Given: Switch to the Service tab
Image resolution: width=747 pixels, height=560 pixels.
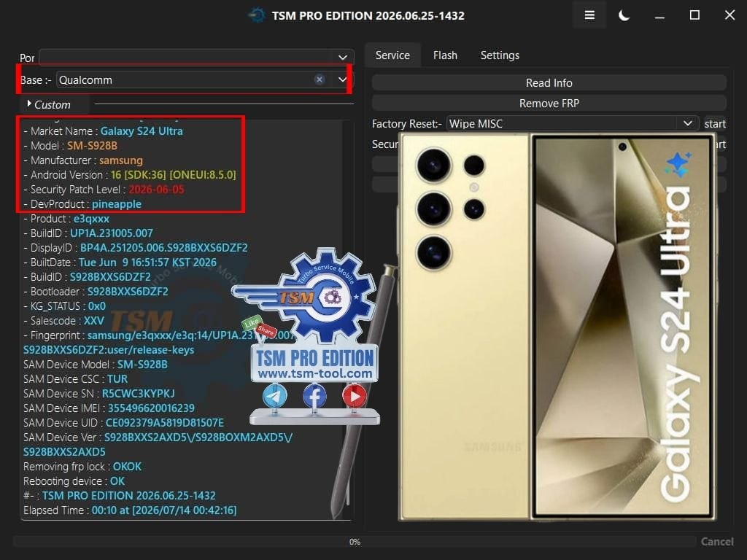Looking at the screenshot, I should point(392,55).
